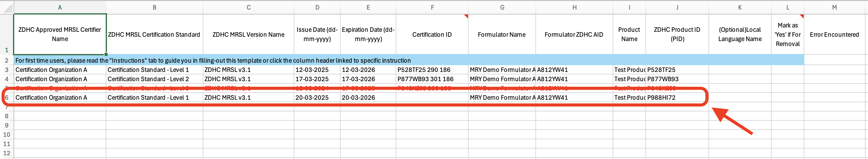Click 'ZDHC MRSL Certification Standard' header cell

154,34
